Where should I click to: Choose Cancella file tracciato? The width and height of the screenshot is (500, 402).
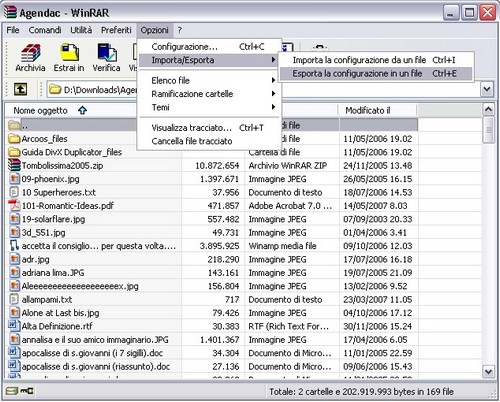[209, 141]
